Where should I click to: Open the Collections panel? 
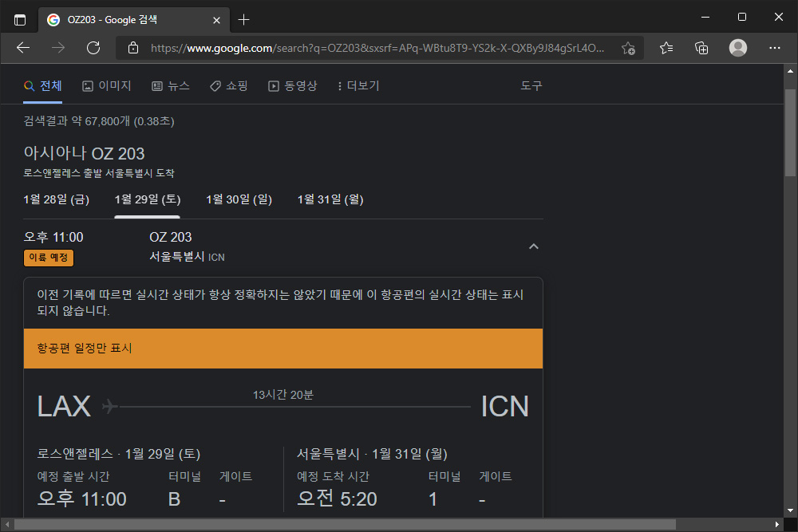701,48
